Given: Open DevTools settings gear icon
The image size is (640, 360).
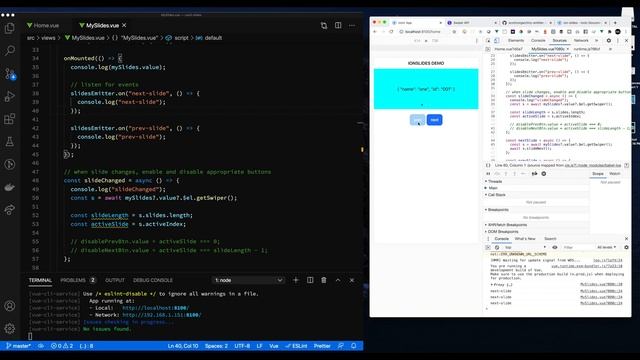Looking at the screenshot, I should coord(609,40).
